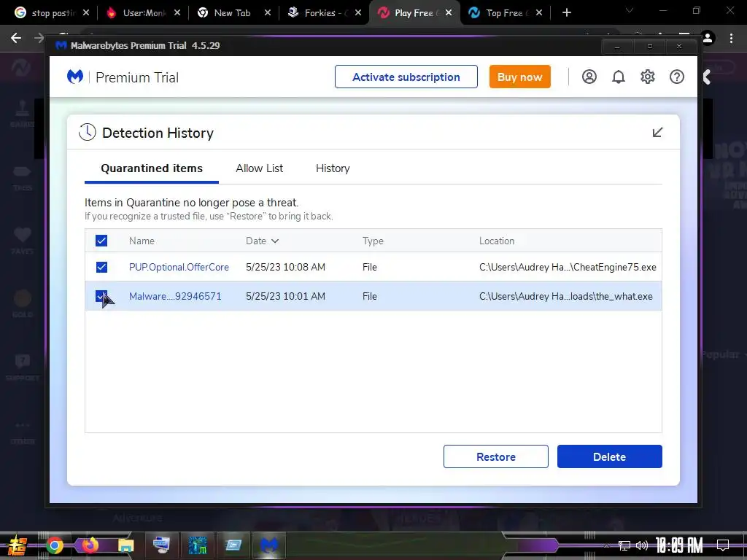Screen dimensions: 747x560
Task: Switch to the History tab
Action: click(x=333, y=168)
